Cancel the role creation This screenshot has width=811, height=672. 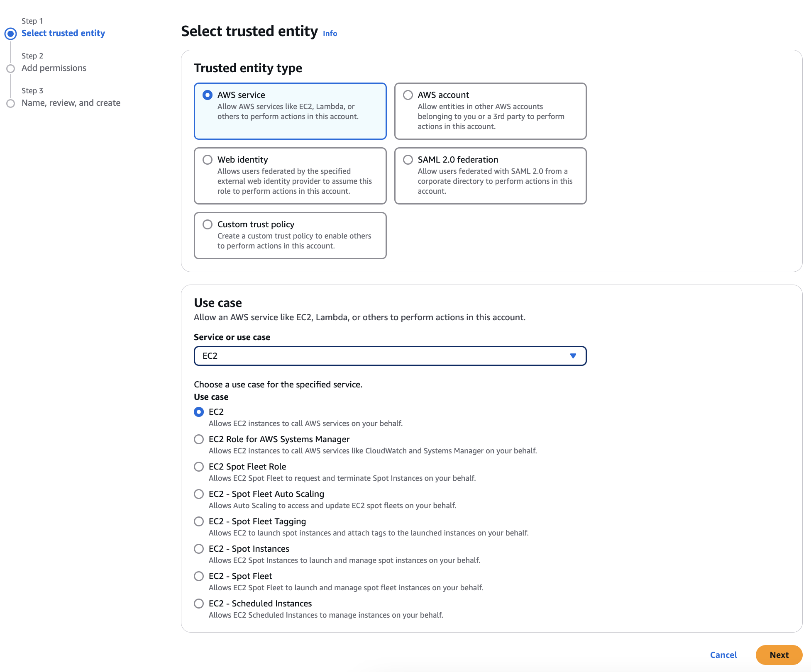pyautogui.click(x=723, y=655)
